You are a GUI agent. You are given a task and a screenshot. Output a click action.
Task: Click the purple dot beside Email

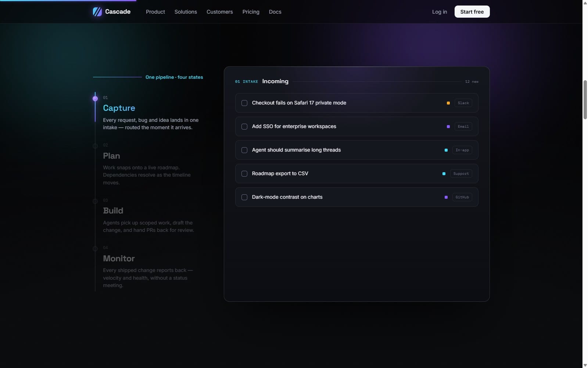[x=448, y=127]
